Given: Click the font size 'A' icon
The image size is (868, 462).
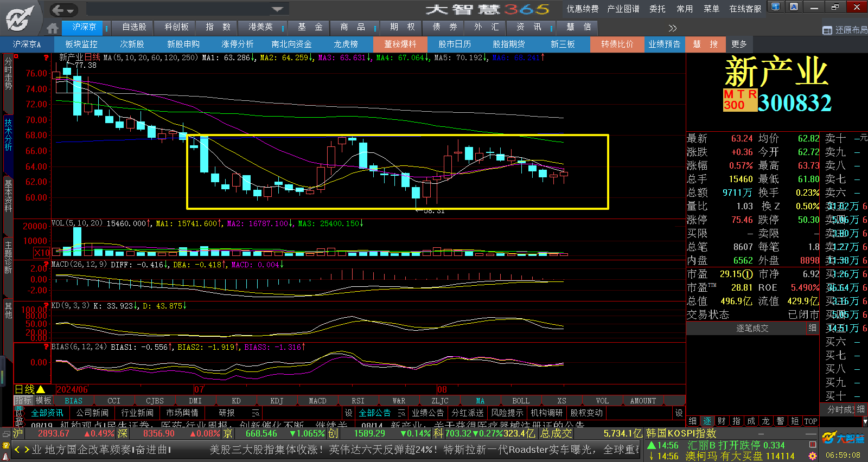Looking at the screenshot, I should click(x=794, y=7).
